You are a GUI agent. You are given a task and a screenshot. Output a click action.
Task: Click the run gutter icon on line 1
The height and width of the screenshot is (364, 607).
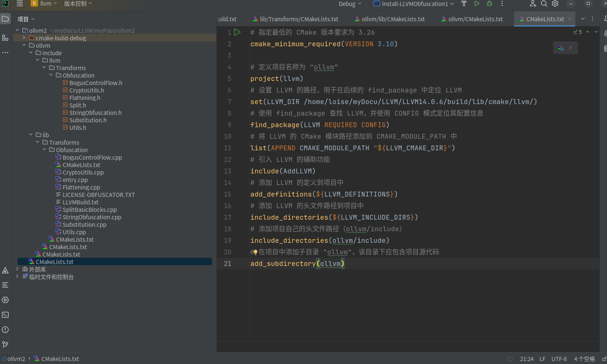pos(237,32)
